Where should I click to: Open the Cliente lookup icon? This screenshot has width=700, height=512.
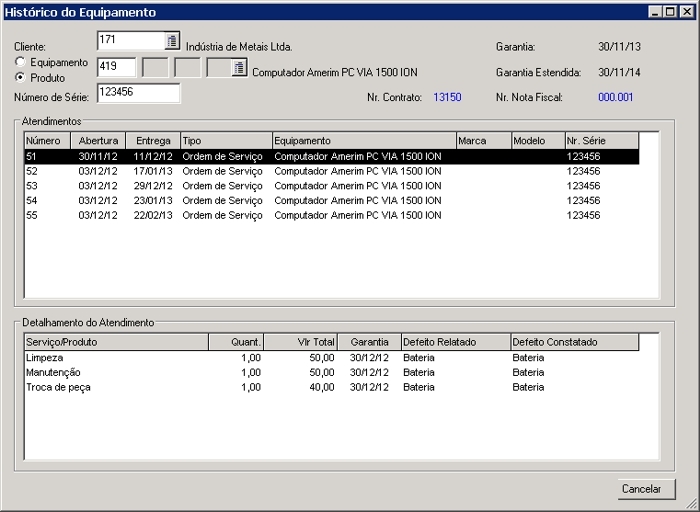tap(172, 41)
